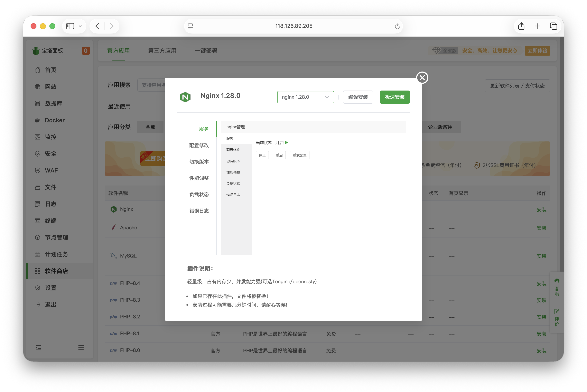Close the Nginx 1.28.0 dialog
587x392 pixels.
point(422,77)
